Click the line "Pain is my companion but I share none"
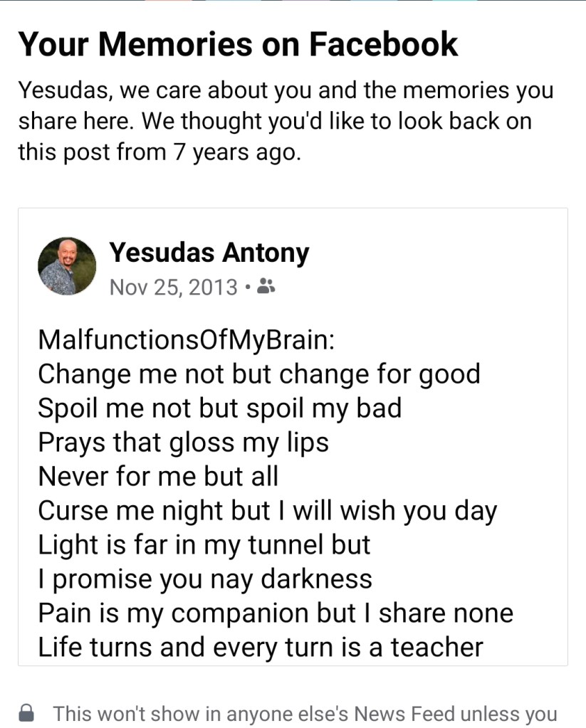The image size is (586, 728). 275,613
